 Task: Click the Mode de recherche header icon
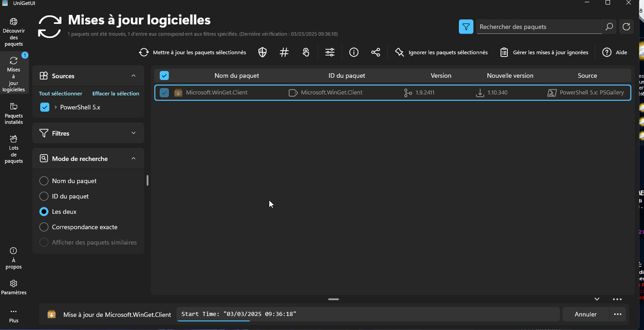click(x=44, y=159)
